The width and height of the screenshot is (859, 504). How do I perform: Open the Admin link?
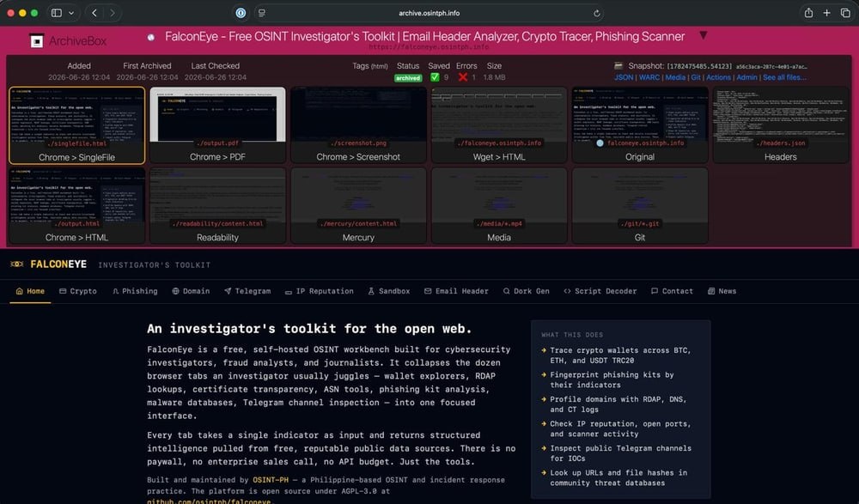coord(746,77)
